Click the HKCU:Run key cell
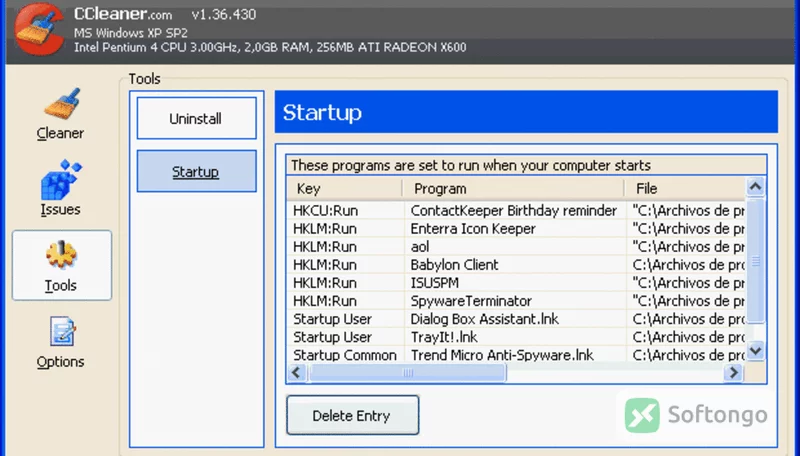 click(326, 211)
